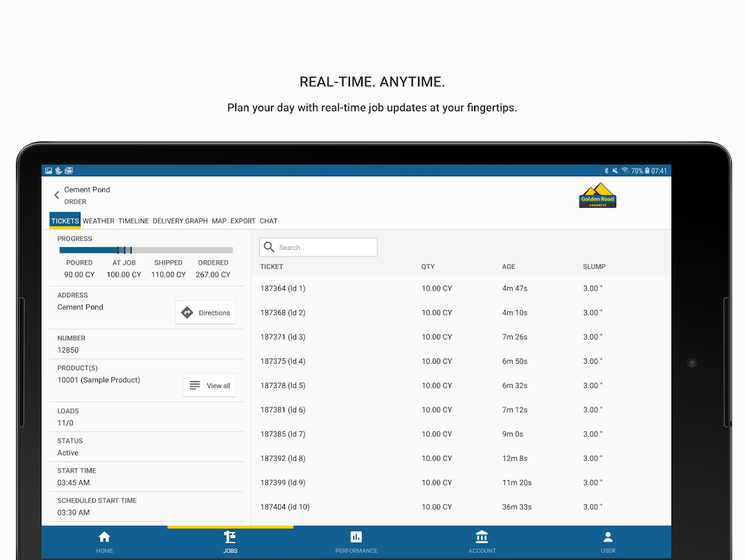Open the Account bank icon
Screen dimensions: 745x560
[482, 537]
